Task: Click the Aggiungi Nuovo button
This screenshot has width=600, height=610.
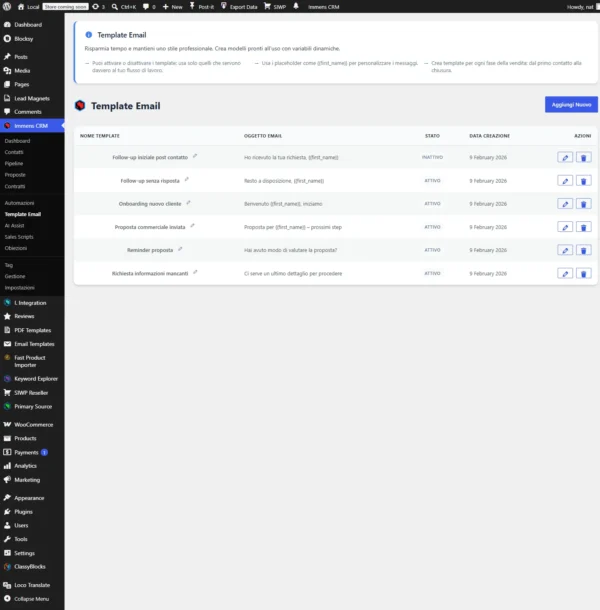Action: pos(571,105)
